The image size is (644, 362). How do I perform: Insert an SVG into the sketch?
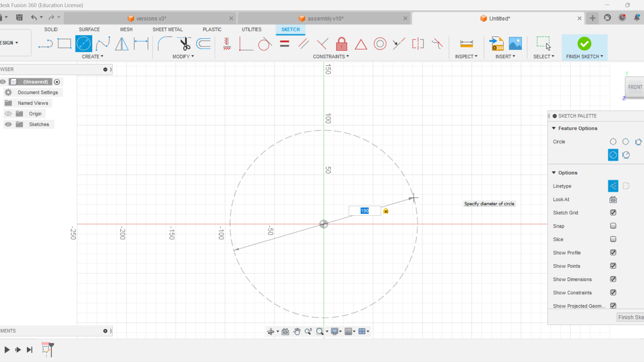point(496,43)
